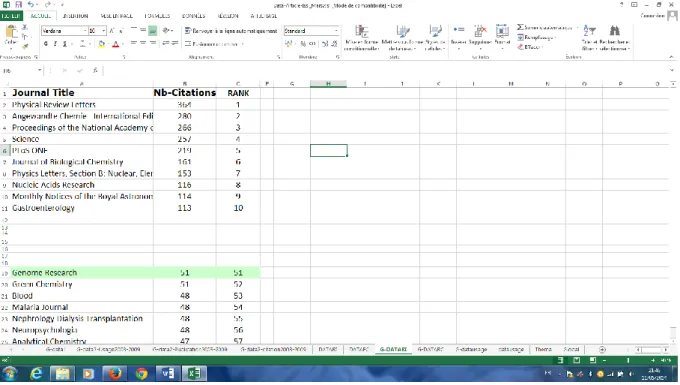680x385 pixels.
Task: Open the Standard number format dropdown
Action: (x=336, y=31)
